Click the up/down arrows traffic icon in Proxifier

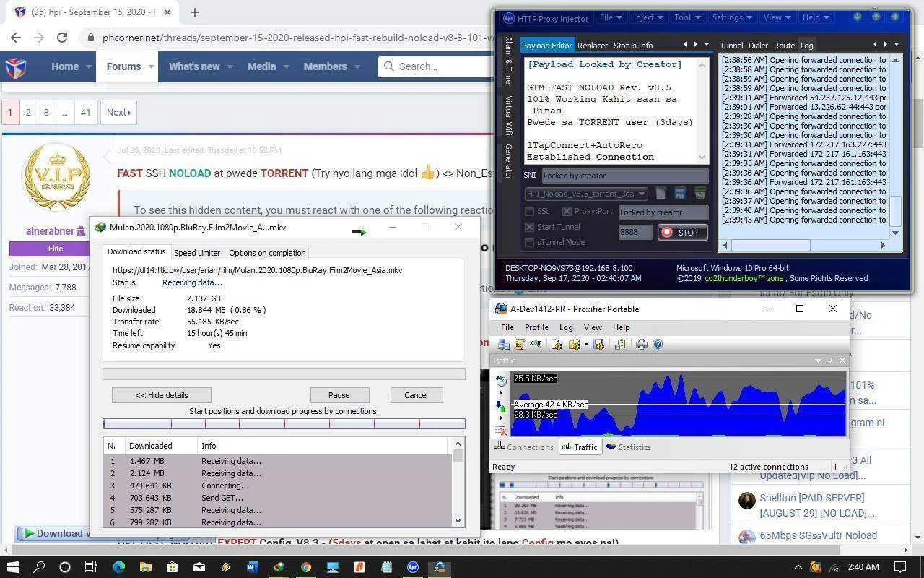(501, 406)
